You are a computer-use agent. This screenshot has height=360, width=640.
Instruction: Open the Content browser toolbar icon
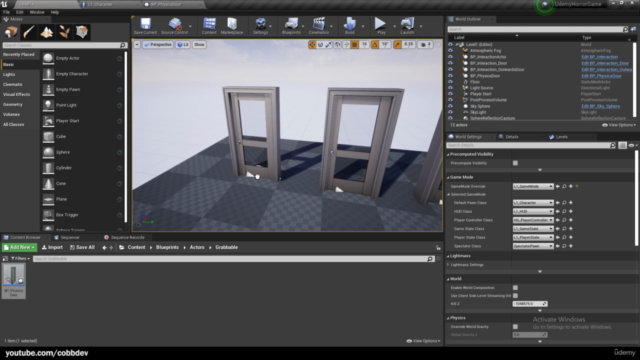209,26
